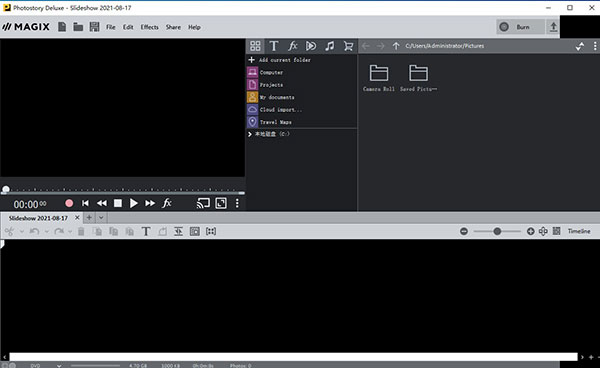Open the music note audio tab

(329, 46)
